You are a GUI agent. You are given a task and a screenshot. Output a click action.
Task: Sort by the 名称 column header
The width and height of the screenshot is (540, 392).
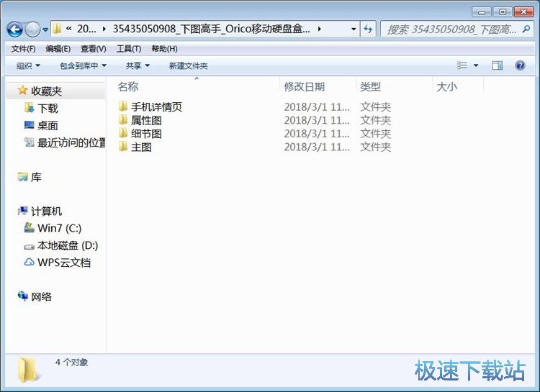[x=127, y=87]
